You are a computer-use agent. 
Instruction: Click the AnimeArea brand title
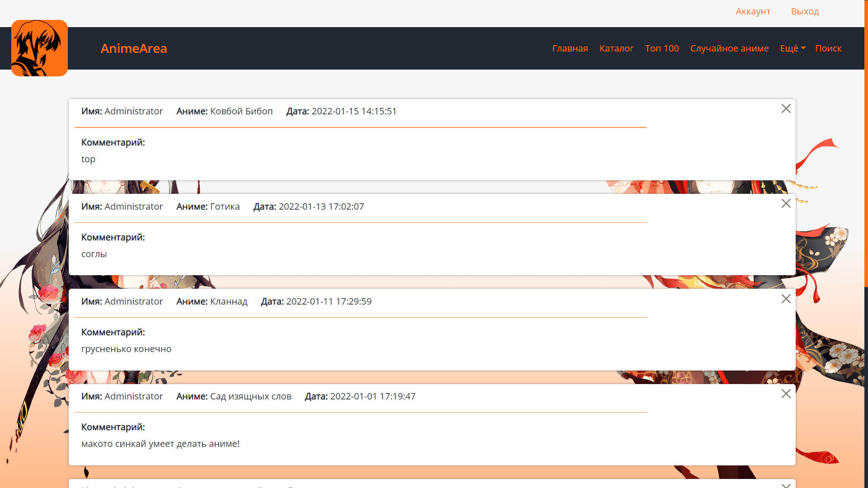click(x=133, y=48)
